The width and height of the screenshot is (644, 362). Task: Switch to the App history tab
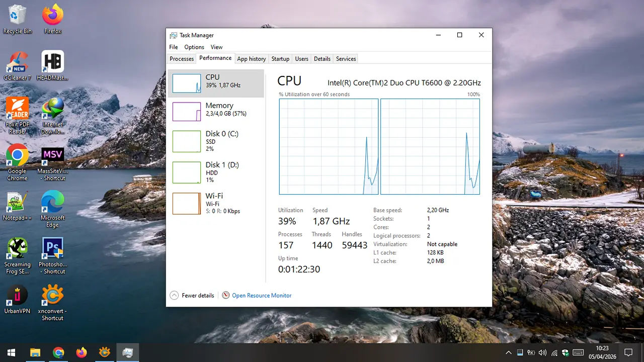tap(252, 59)
